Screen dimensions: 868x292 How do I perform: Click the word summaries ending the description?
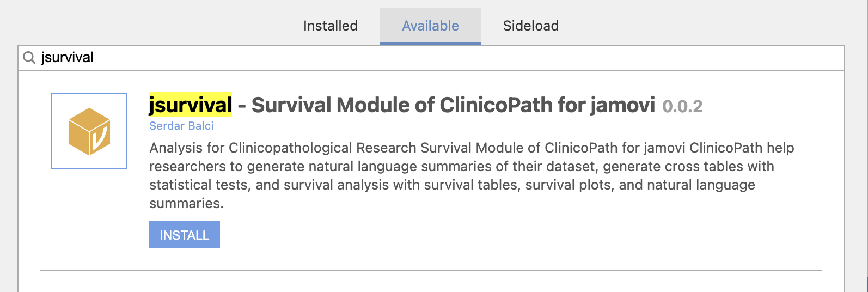[186, 204]
